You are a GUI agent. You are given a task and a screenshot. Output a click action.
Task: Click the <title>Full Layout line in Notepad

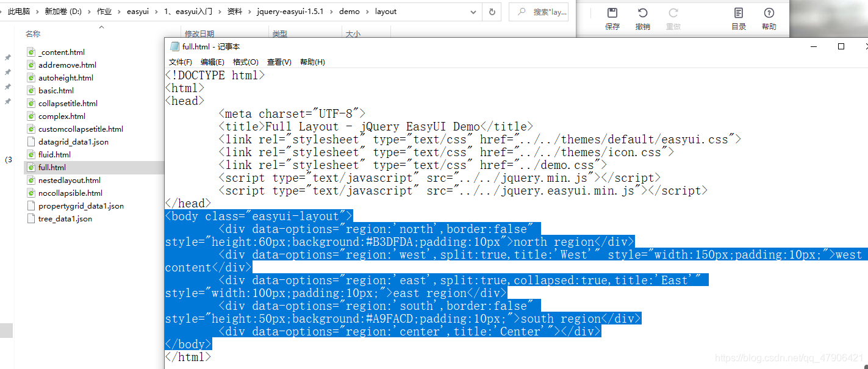pyautogui.click(x=376, y=127)
